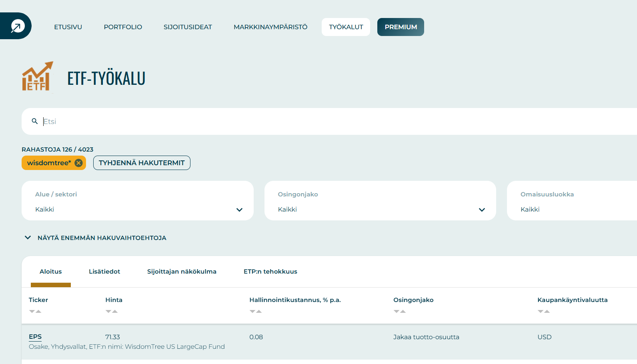Screen dimensions: 637x364
Task: Sort Ticker column with its arrows
Action: 35,311
